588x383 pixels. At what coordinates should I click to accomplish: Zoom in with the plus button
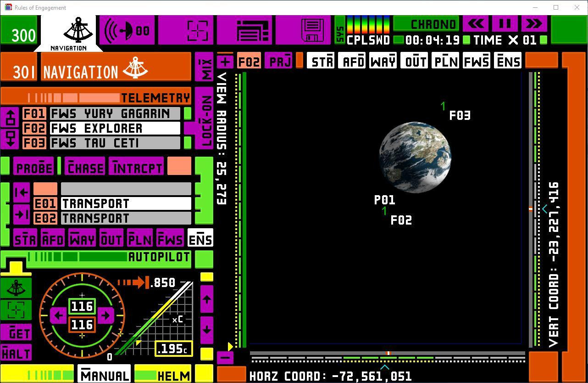(x=225, y=61)
